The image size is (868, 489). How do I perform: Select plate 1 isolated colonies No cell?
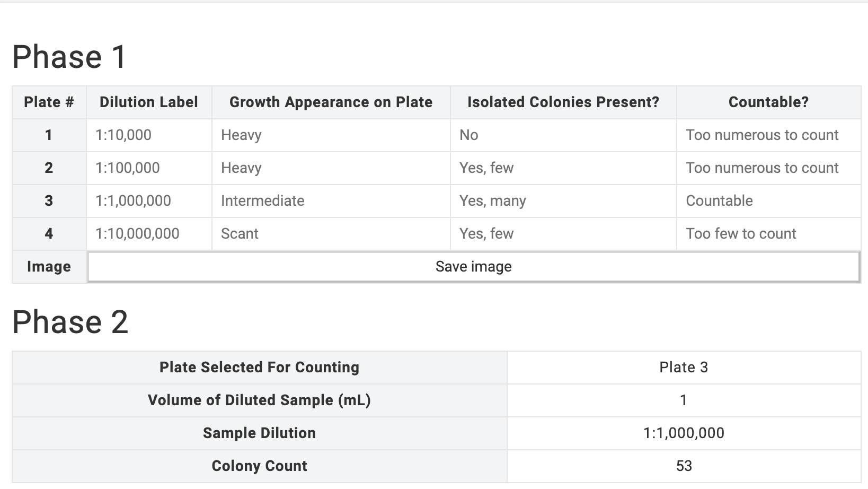563,135
